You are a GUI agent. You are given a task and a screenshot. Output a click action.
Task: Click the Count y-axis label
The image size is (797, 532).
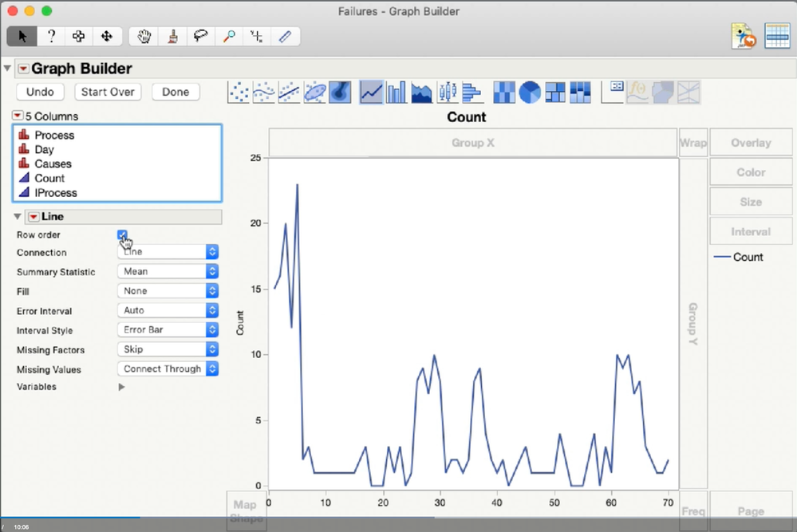[240, 323]
